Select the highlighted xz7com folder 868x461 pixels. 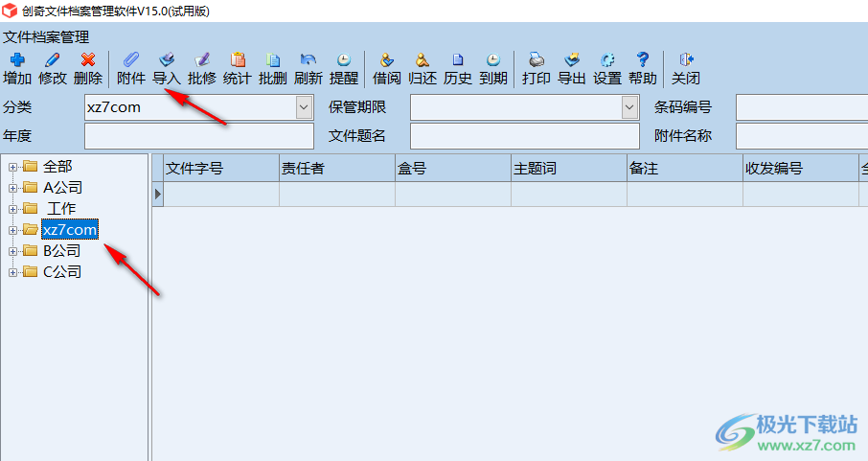coord(70,229)
